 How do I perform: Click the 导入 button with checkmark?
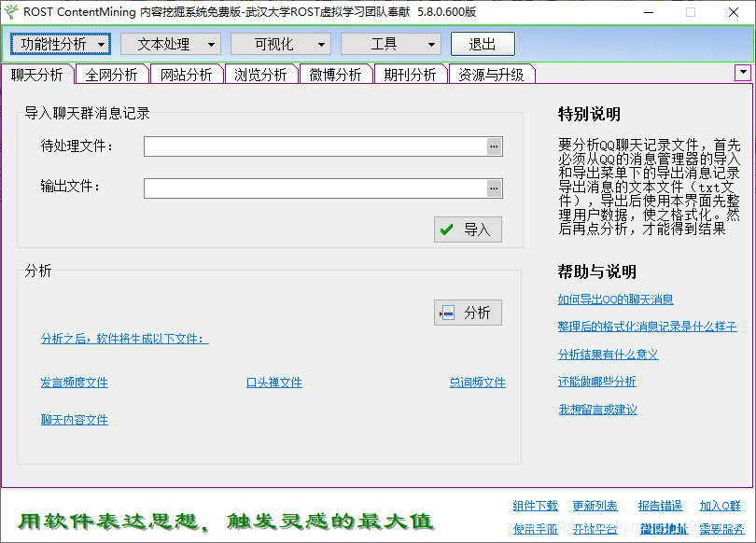point(468,230)
